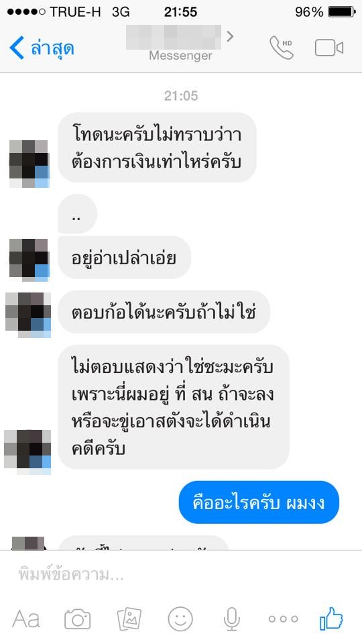The height and width of the screenshot is (644, 362).
Task: Tap the microphone voice message icon
Action: coord(232,619)
